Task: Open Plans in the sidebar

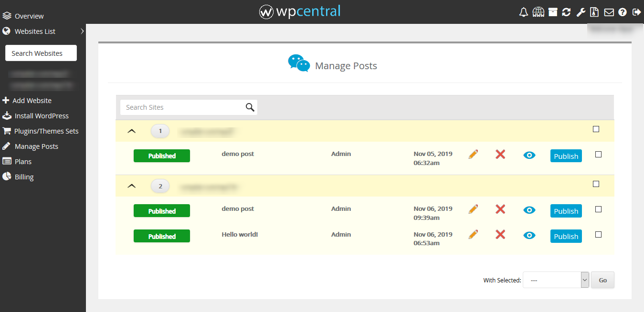Action: click(x=23, y=162)
